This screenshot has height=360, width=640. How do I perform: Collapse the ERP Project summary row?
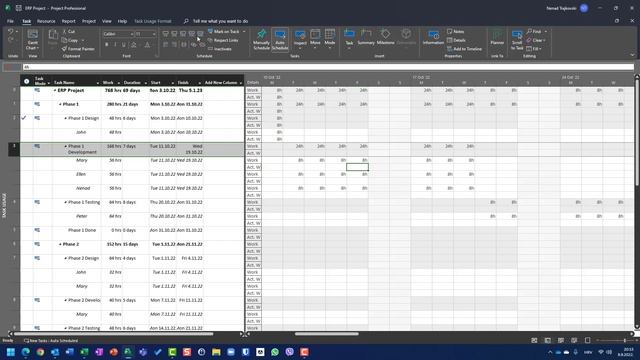[x=55, y=91]
